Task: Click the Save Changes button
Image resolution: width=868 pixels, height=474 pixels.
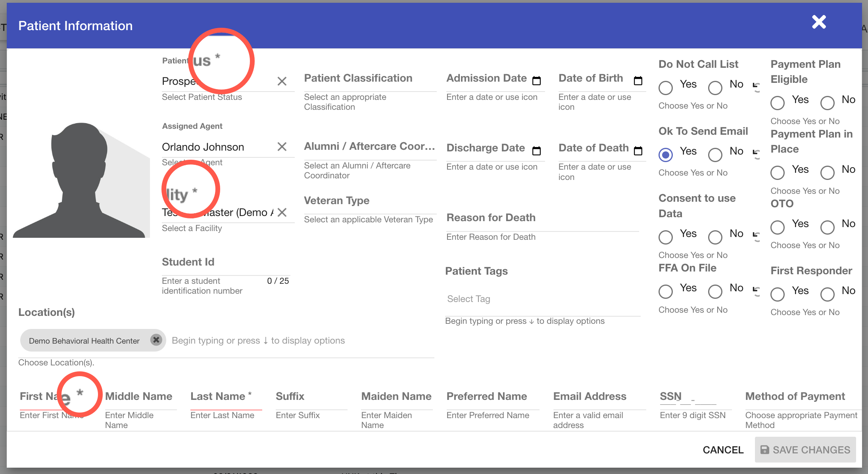Action: 805,450
